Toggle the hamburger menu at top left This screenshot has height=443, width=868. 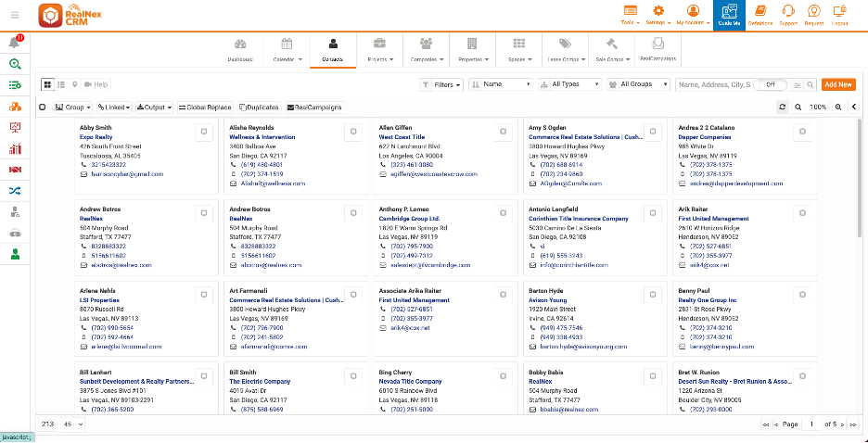(15, 15)
